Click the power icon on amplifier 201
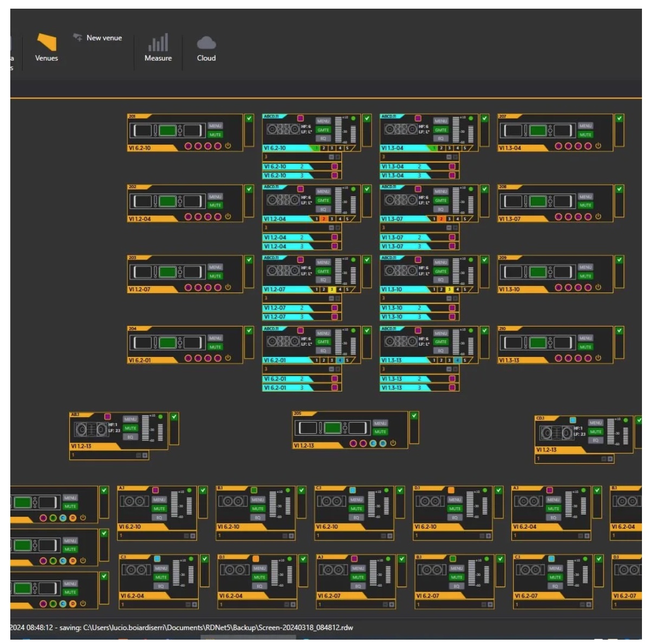Viewport: 649px width, 644px height. [228, 146]
